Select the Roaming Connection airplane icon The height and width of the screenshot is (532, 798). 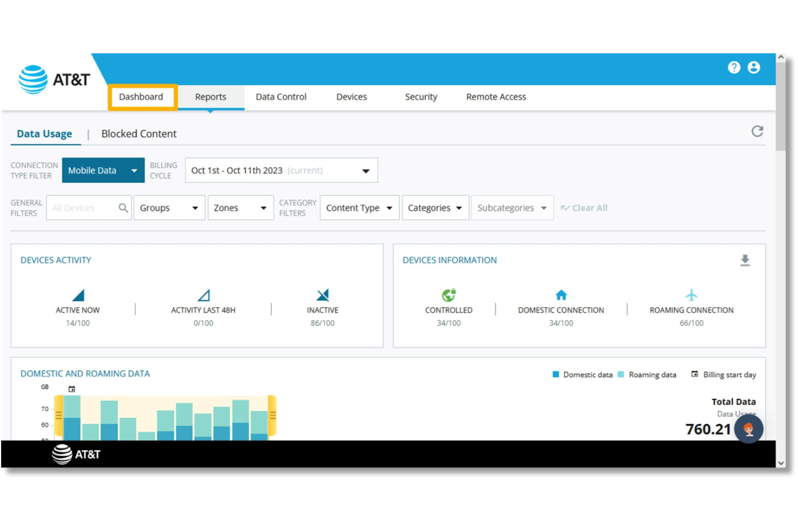(691, 295)
